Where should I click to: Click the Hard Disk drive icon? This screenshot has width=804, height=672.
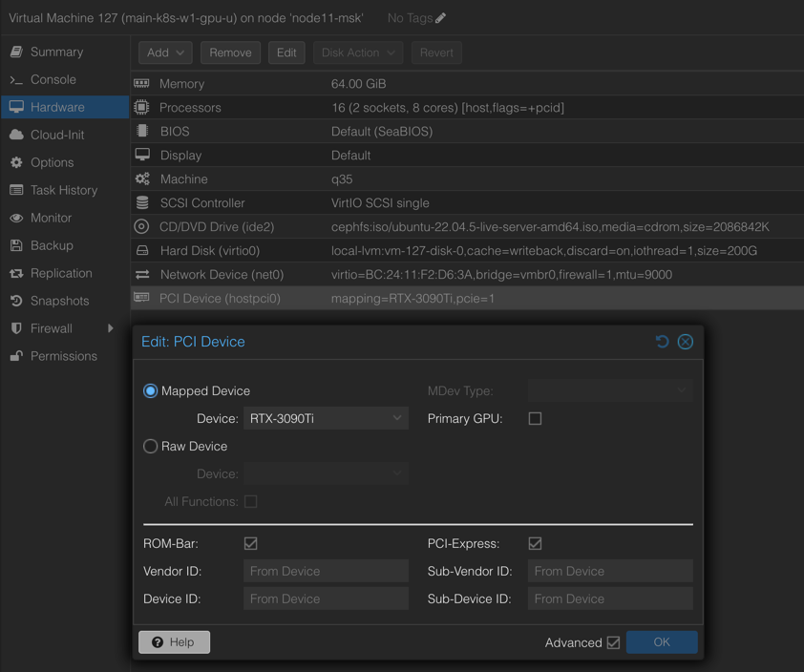[142, 251]
